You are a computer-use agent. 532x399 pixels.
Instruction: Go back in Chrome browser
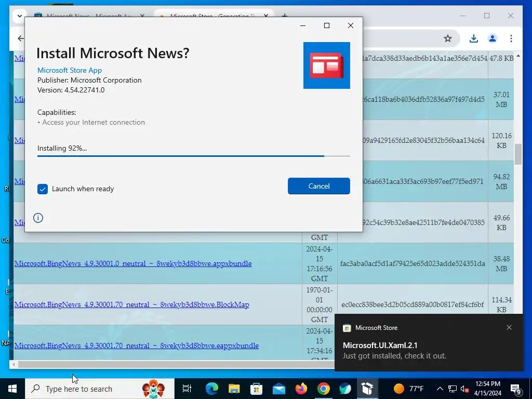click(x=20, y=38)
